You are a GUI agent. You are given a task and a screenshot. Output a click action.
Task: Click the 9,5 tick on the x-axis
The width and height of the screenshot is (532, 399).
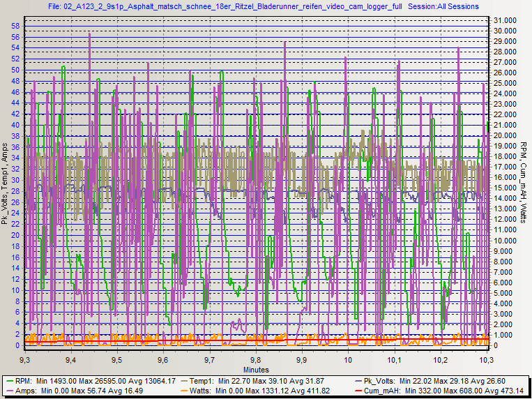pos(117,359)
